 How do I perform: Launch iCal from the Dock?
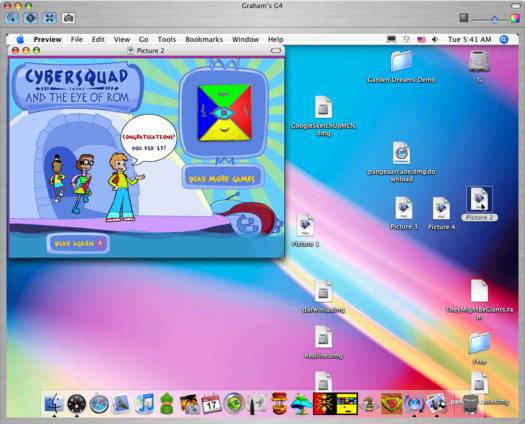pyautogui.click(x=211, y=404)
